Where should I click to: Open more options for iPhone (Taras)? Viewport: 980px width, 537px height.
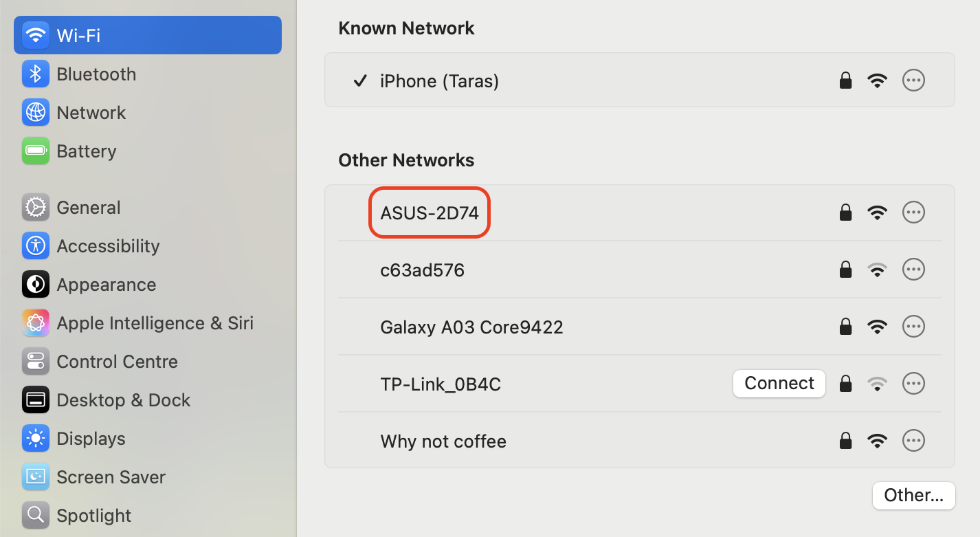pos(913,80)
